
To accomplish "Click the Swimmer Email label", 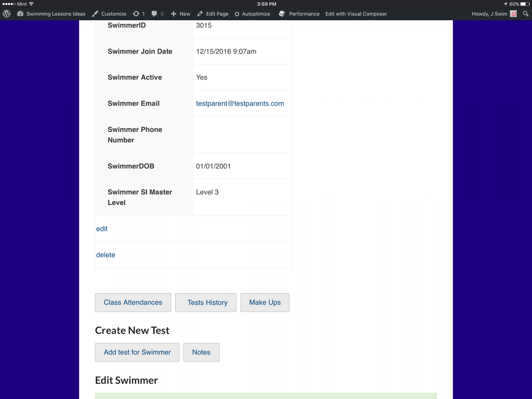I will point(134,103).
